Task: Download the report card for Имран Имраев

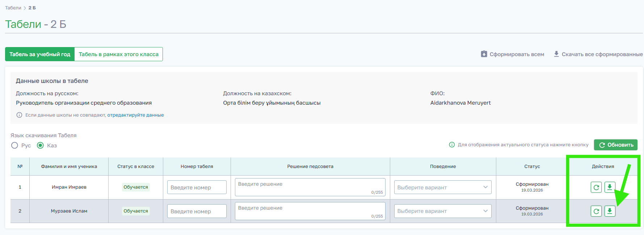Action: [610, 187]
